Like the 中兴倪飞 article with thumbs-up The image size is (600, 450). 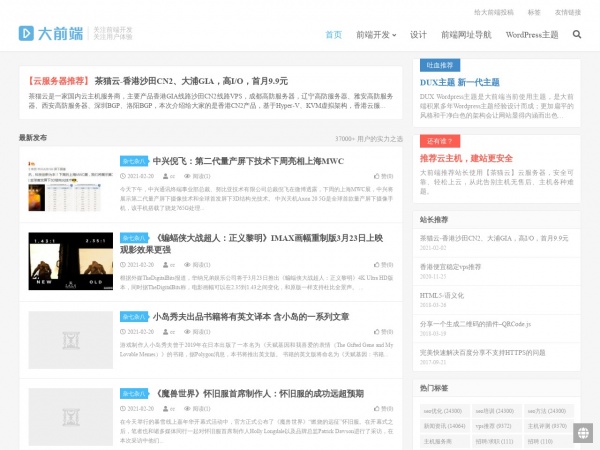click(383, 176)
